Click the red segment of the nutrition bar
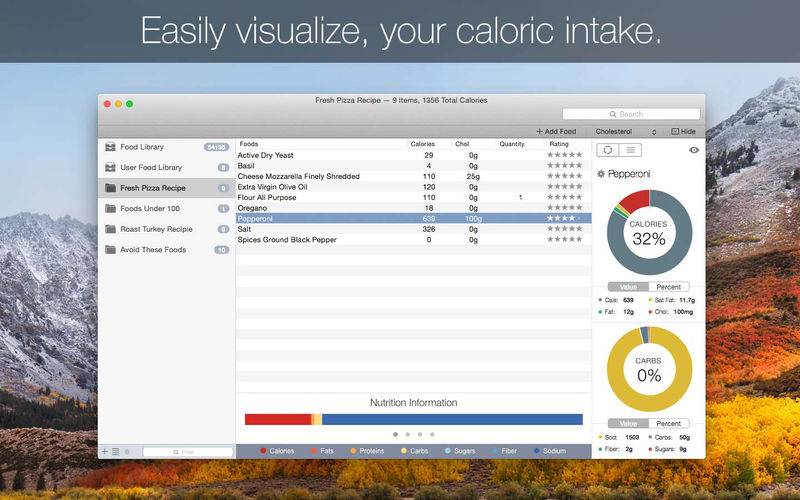 point(278,419)
